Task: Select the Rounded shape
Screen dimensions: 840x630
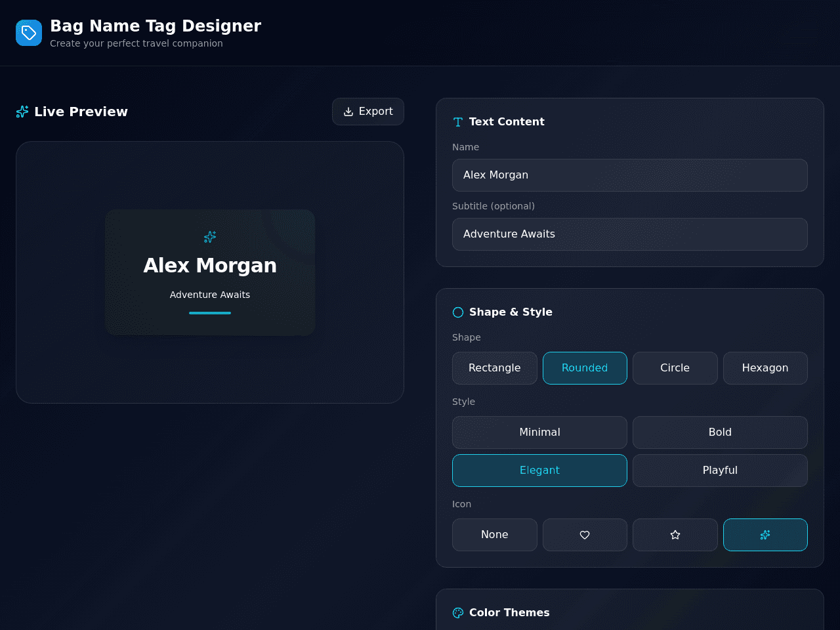Action: (x=585, y=368)
